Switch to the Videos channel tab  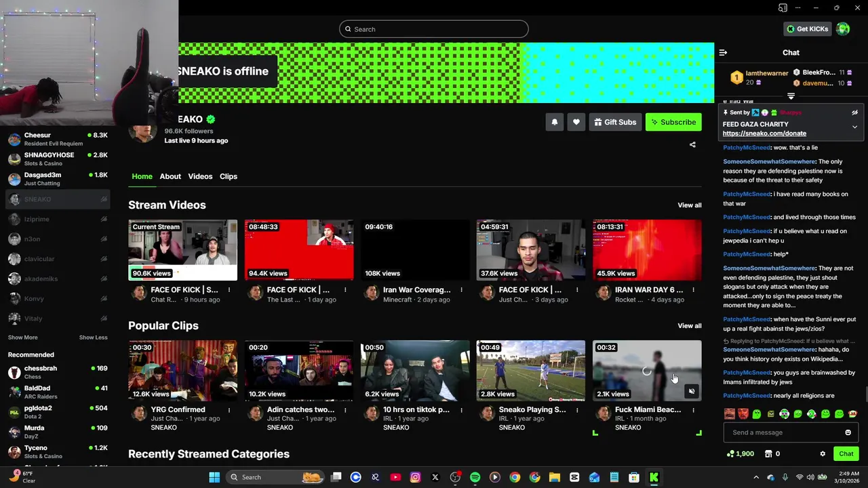click(x=200, y=176)
